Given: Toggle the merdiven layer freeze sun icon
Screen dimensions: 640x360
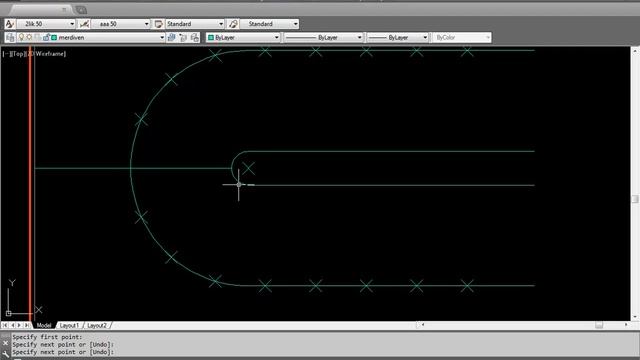Looking at the screenshot, I should [x=29, y=38].
